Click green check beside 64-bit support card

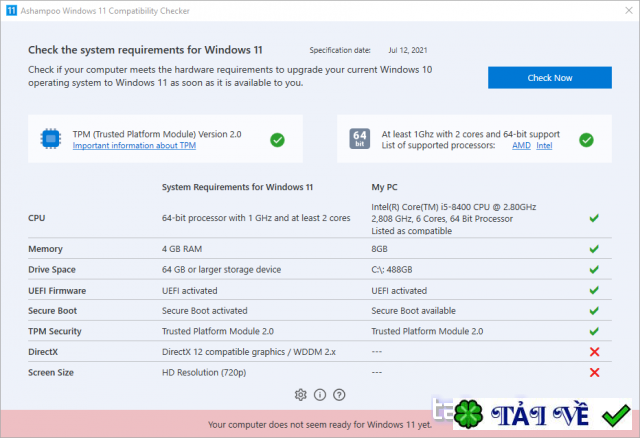(x=587, y=139)
